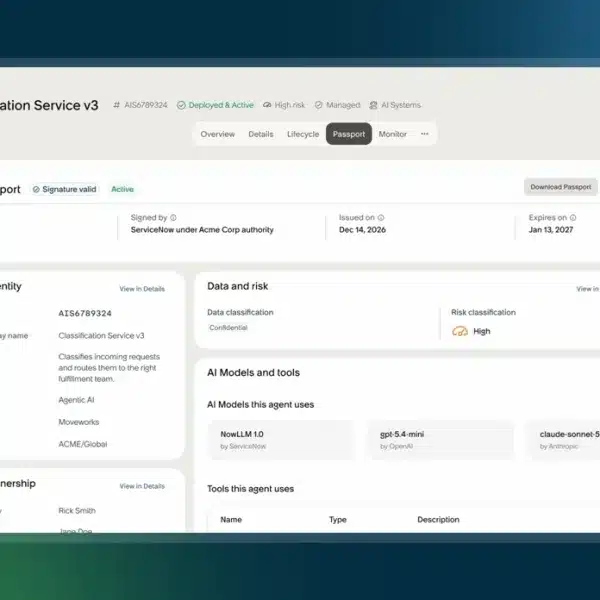Click the info icon next to Expires on

click(573, 217)
